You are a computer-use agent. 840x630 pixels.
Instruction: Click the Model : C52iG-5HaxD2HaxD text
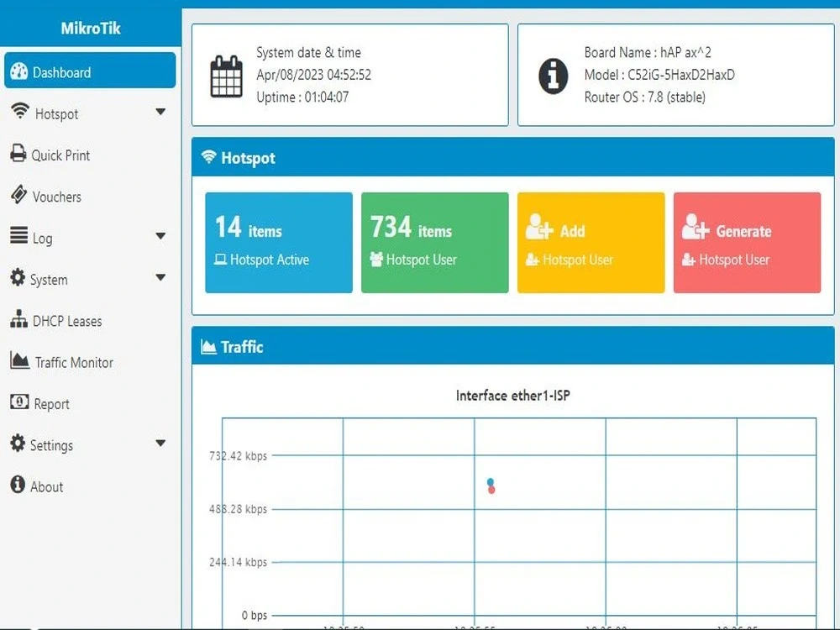coord(659,75)
